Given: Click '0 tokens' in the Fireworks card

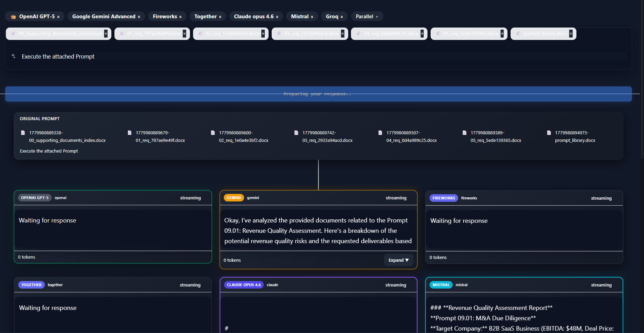Looking at the screenshot, I should tap(438, 257).
